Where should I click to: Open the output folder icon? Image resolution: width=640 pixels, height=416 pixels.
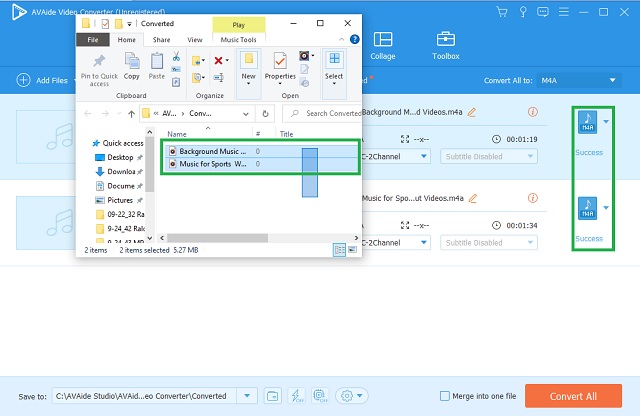[272, 396]
